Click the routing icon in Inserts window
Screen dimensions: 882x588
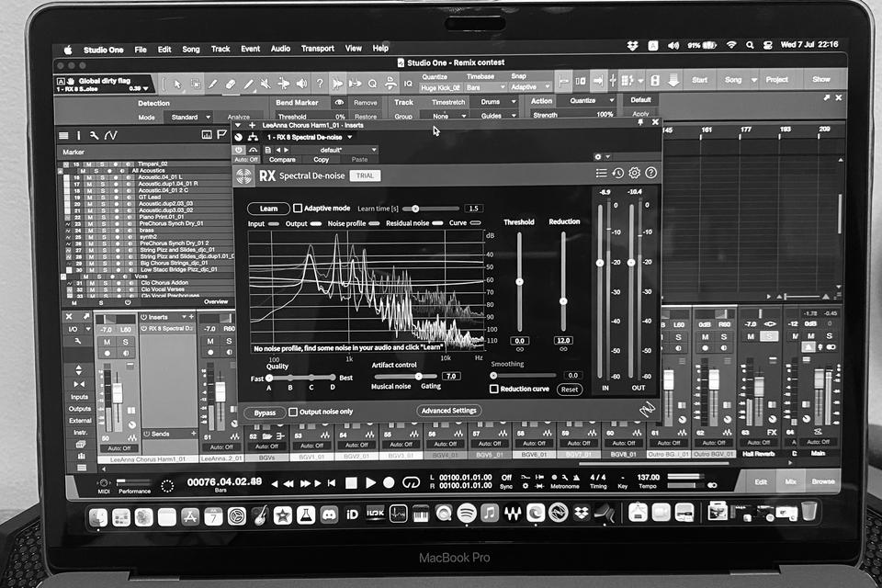coord(254,137)
